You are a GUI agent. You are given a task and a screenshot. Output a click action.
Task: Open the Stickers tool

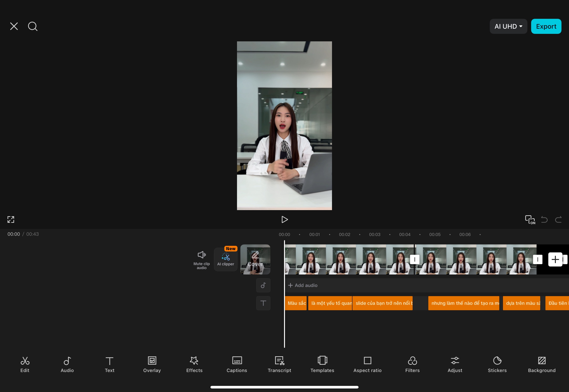497,365
